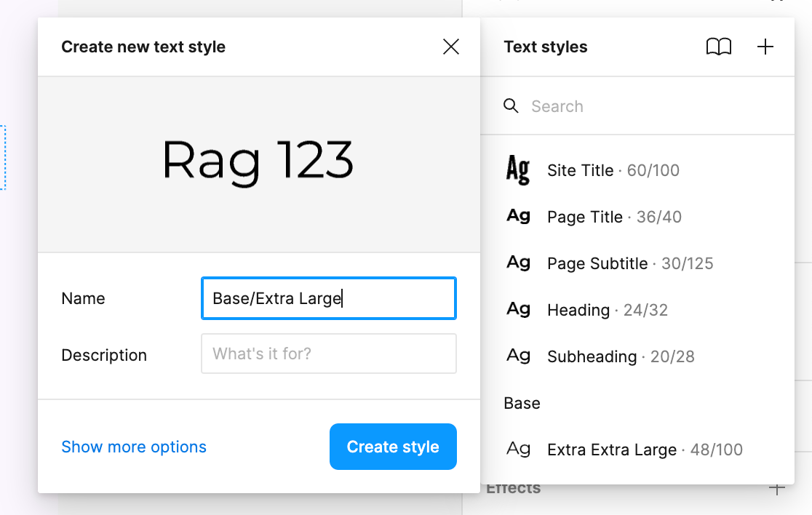Click the Ag icon next to Subheading
The width and height of the screenshot is (812, 515).
tap(518, 356)
